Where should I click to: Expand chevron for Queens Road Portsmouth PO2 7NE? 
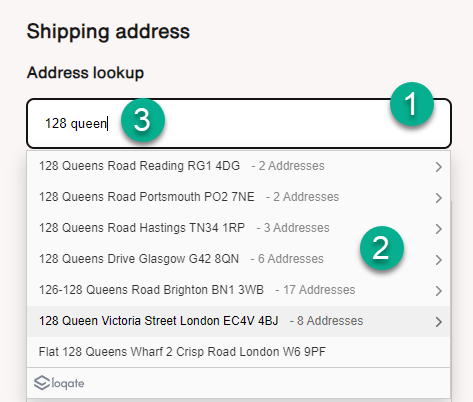(438, 198)
